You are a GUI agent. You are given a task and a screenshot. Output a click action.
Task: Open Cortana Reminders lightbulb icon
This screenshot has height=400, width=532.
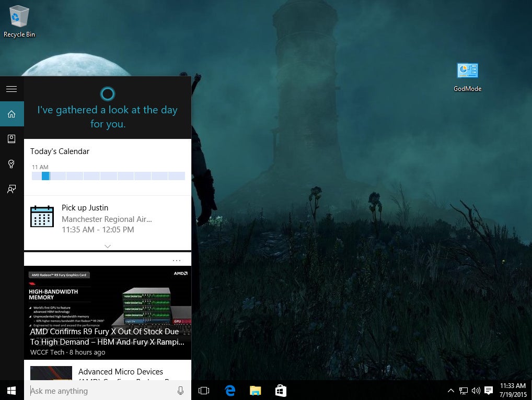point(11,164)
